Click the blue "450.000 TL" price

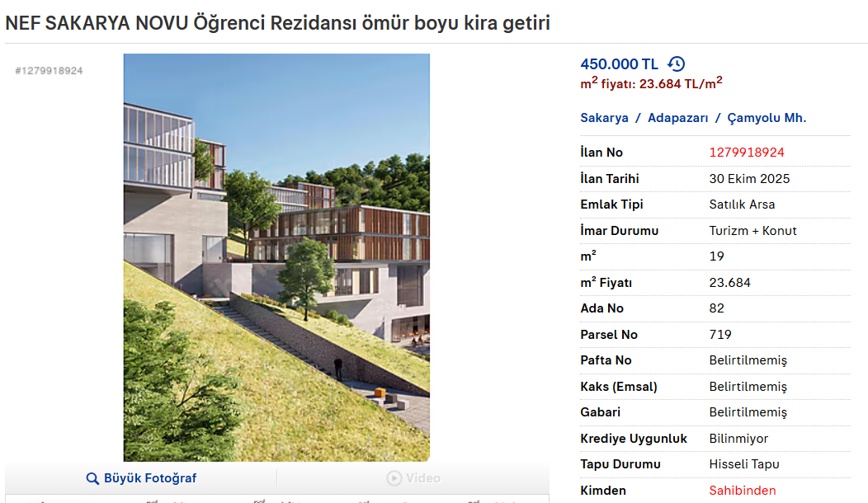620,63
